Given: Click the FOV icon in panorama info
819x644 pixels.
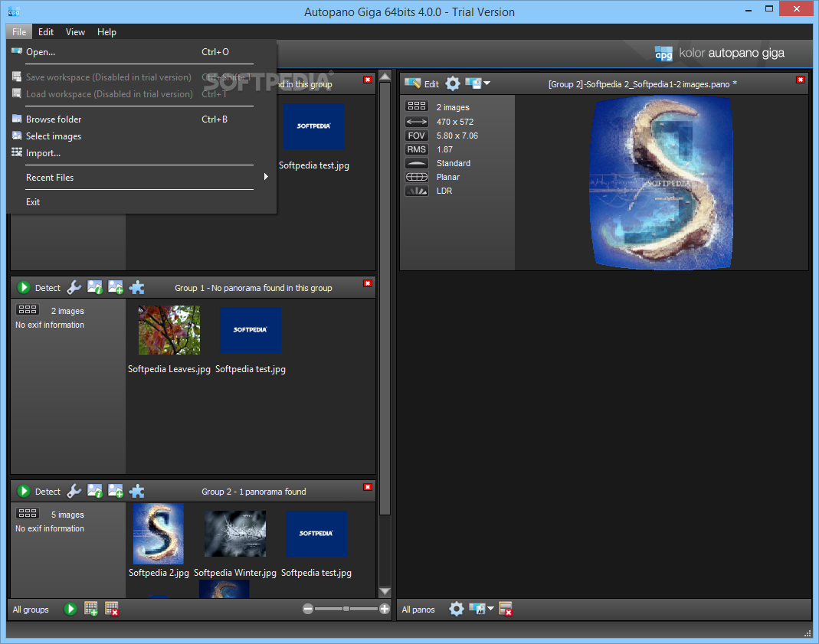Looking at the screenshot, I should [416, 136].
